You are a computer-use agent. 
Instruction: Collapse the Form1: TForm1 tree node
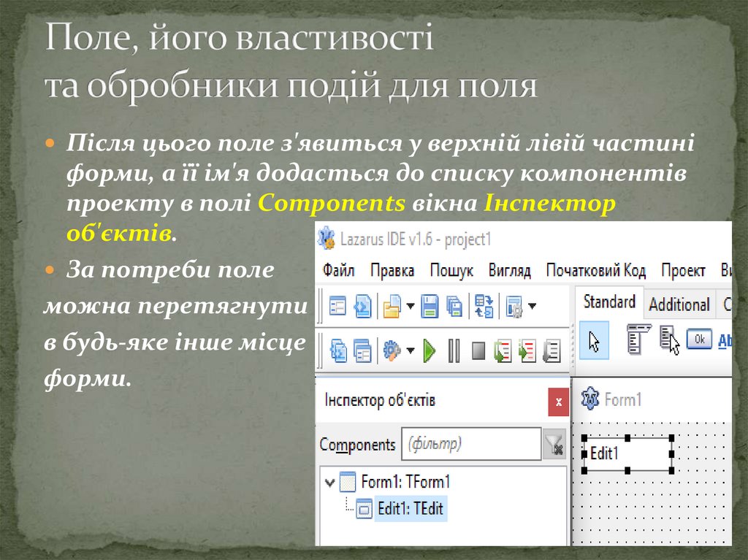[329, 482]
